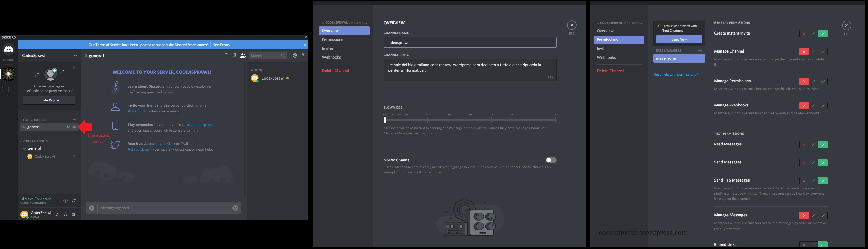Show voice connection info icon

click(x=65, y=201)
